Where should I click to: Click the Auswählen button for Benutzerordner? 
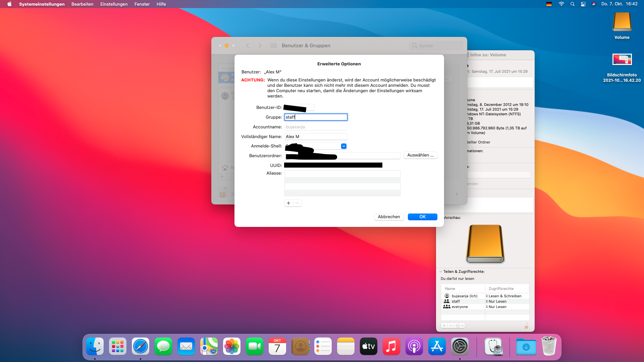[x=420, y=155]
